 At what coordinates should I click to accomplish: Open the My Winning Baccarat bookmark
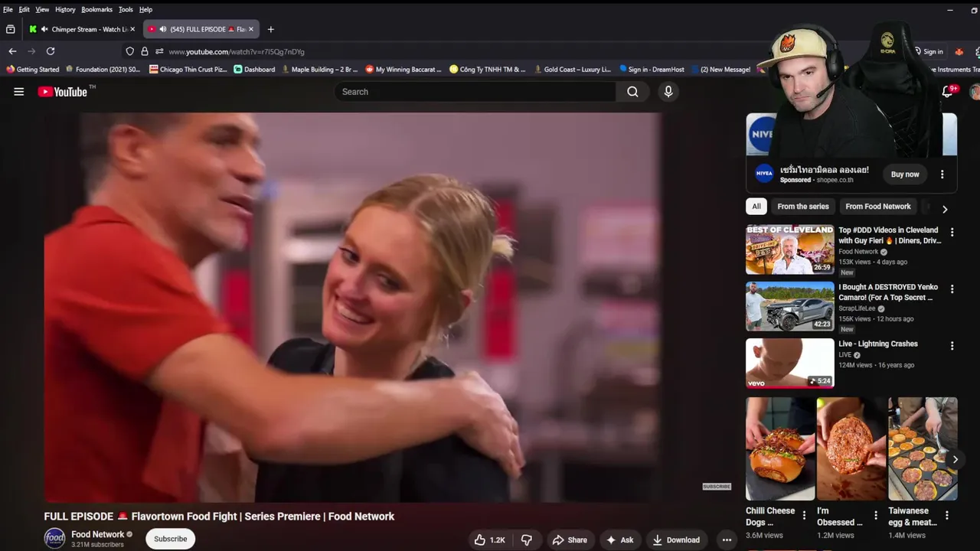pyautogui.click(x=403, y=69)
